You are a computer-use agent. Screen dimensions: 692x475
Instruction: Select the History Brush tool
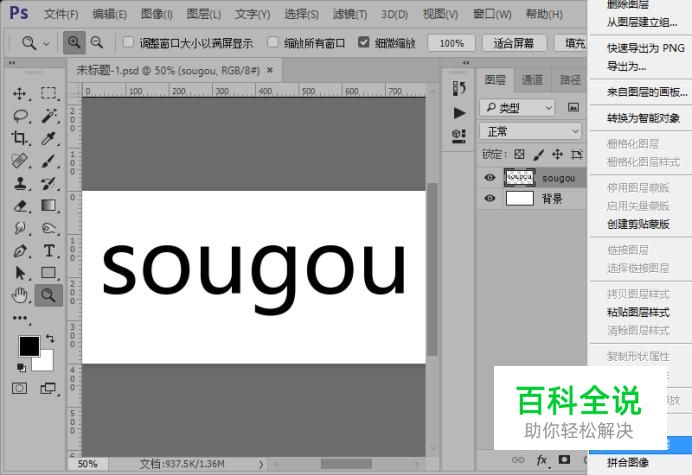[x=49, y=183]
